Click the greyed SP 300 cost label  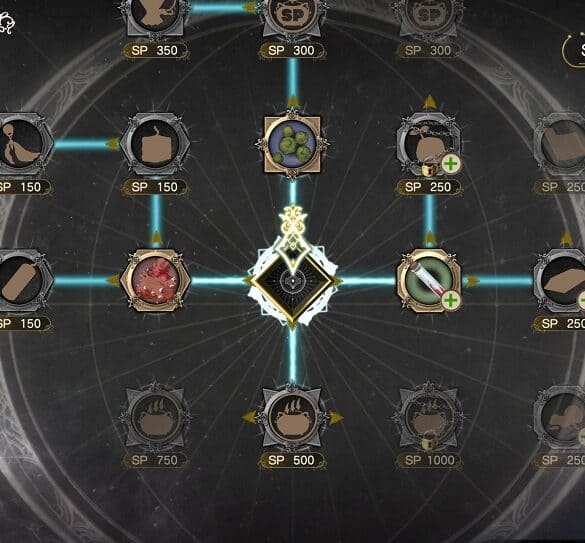coord(428,50)
